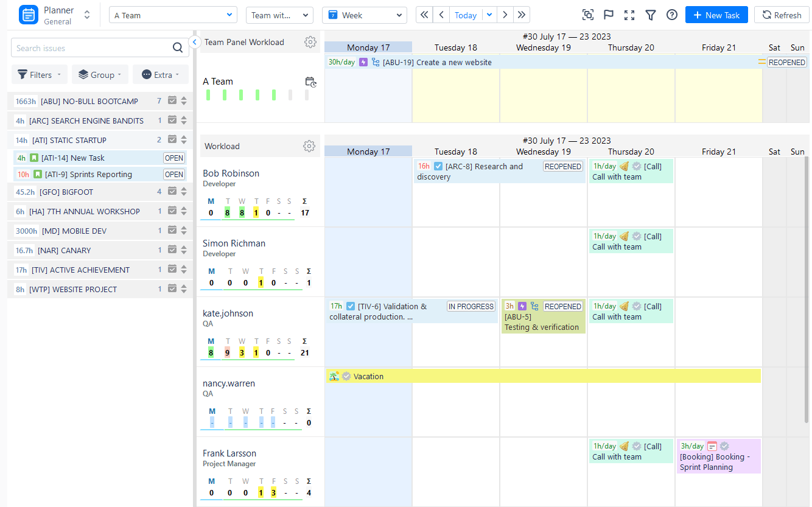The image size is (812, 507).
Task: Click calendar-check icon on WEBSITE PROJECT row
Action: coord(172,289)
